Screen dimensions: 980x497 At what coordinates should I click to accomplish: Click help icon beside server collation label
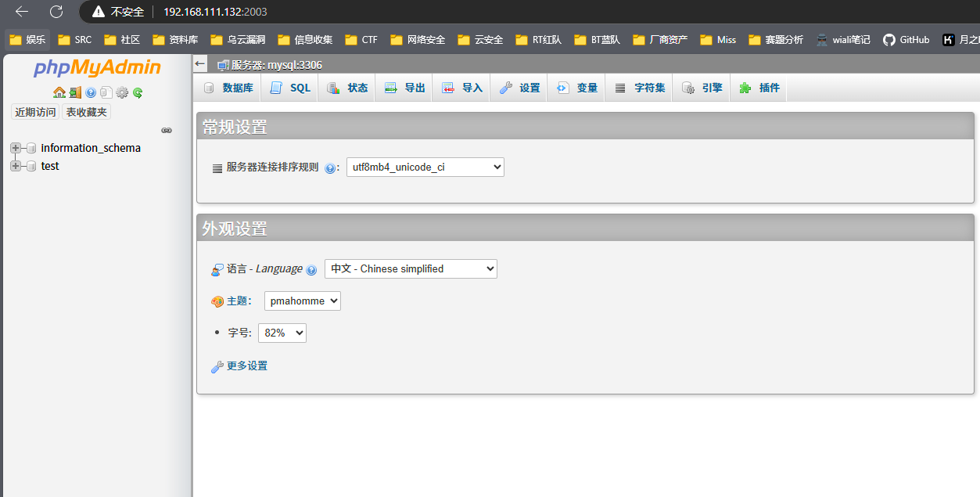(x=330, y=167)
